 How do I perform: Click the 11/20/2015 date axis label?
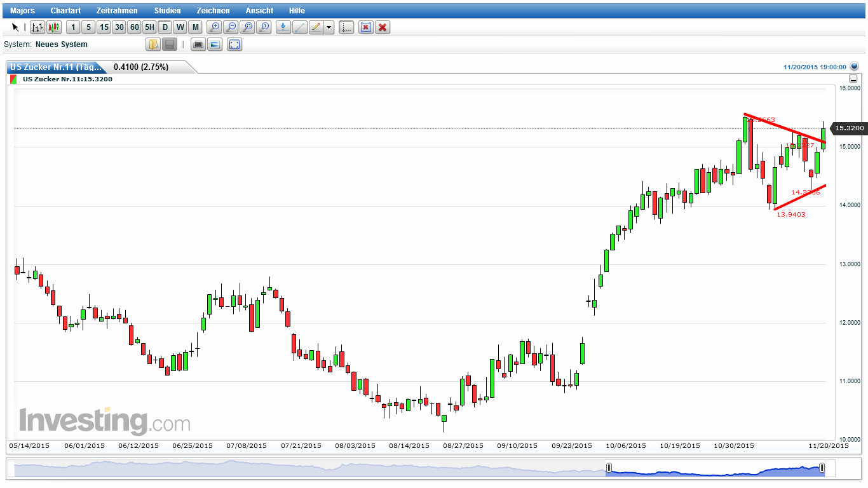tap(828, 446)
